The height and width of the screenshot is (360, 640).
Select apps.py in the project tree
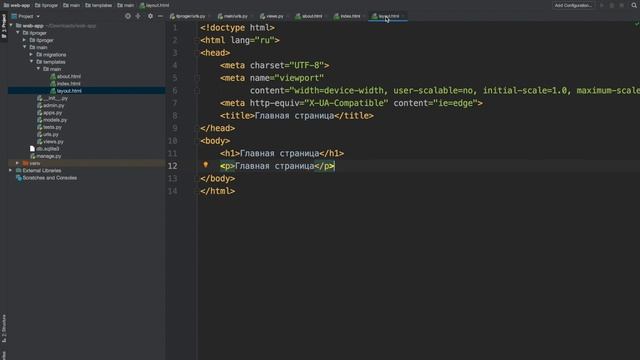tap(50, 113)
